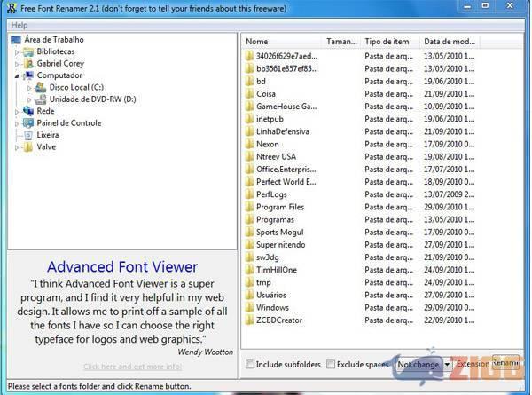Enable the Include subfolders checkbox
Viewport: 532px width, 395px height.
tap(250, 364)
